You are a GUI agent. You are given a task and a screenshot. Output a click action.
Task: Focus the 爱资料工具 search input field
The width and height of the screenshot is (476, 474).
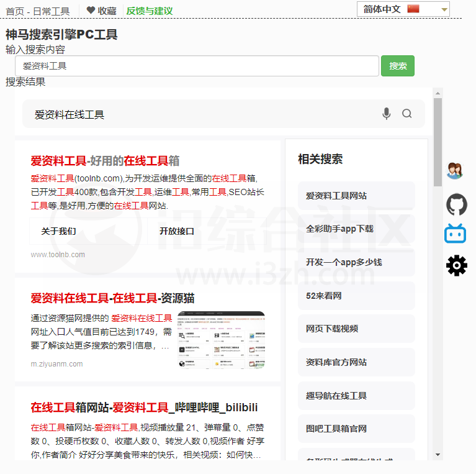pos(197,66)
